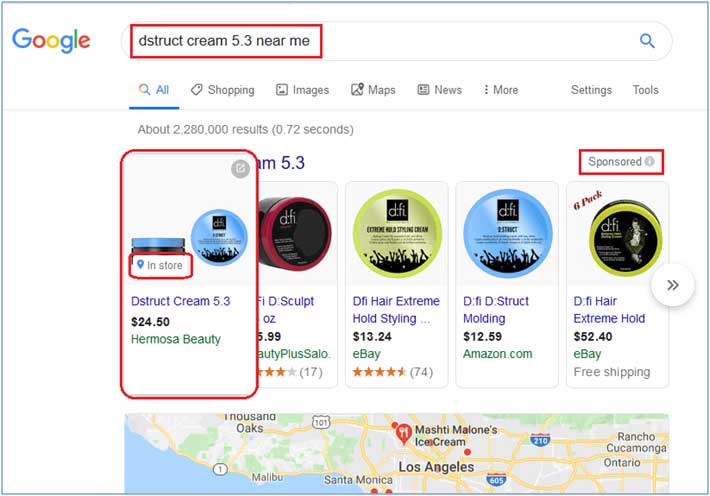Click Ontario label on map
Screen dimensions: 710x496
point(622,462)
